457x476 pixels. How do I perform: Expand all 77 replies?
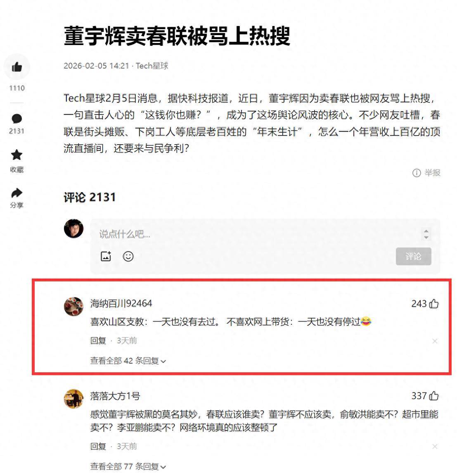128,466
